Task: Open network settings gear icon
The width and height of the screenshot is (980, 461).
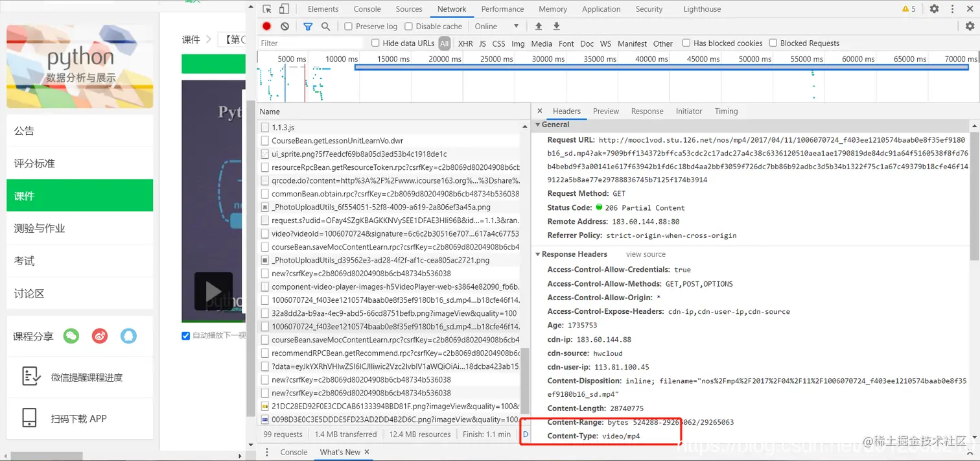Action: (x=970, y=26)
